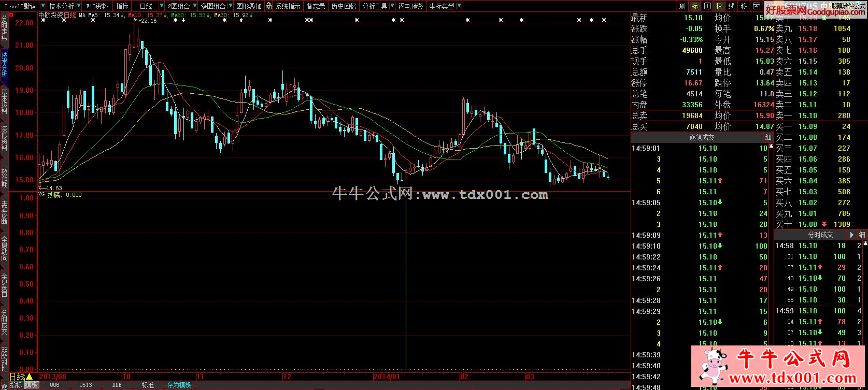868x390 pixels.
Task: Toggle the 权 adjustment button
Action: 719,6
